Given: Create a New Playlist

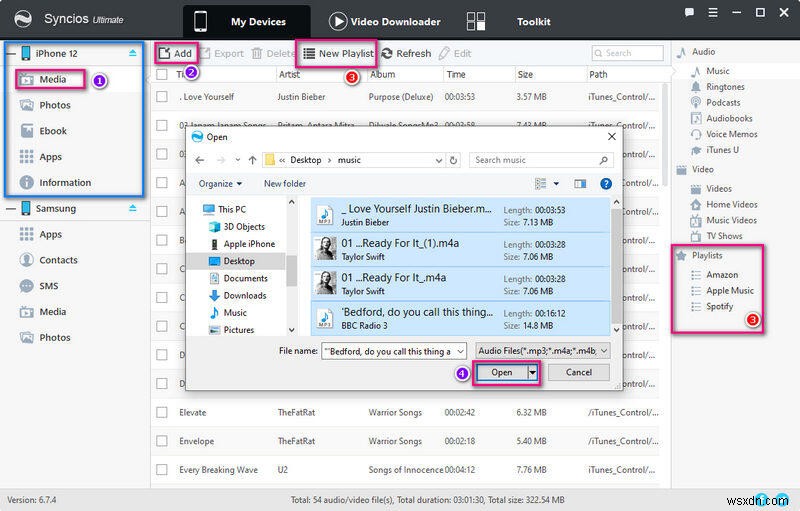Looking at the screenshot, I should click(x=338, y=54).
